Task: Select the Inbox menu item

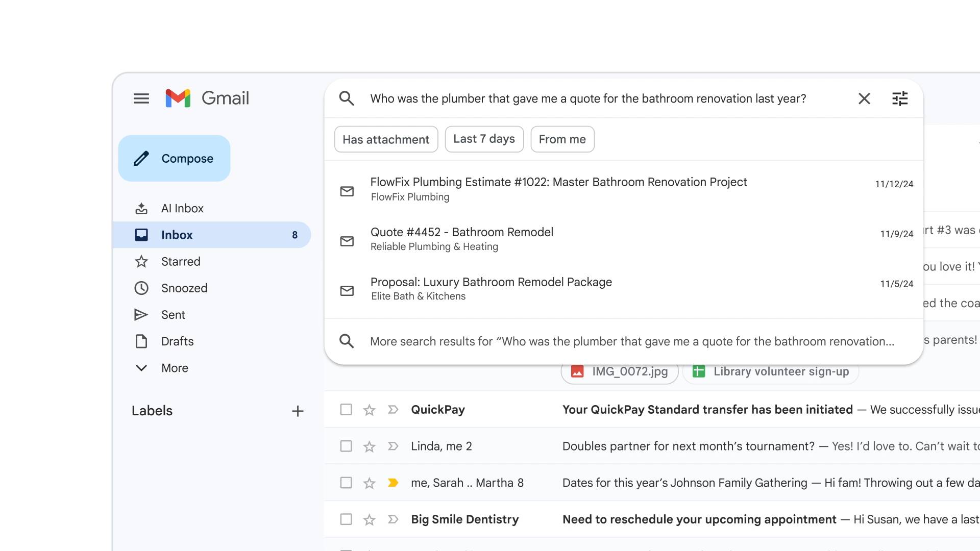Action: pyautogui.click(x=176, y=235)
